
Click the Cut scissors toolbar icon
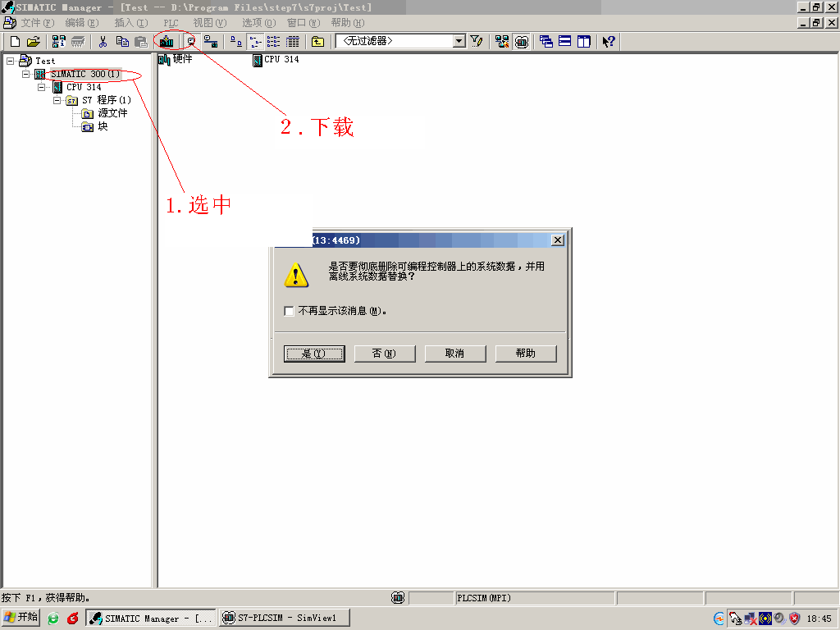pyautogui.click(x=103, y=41)
